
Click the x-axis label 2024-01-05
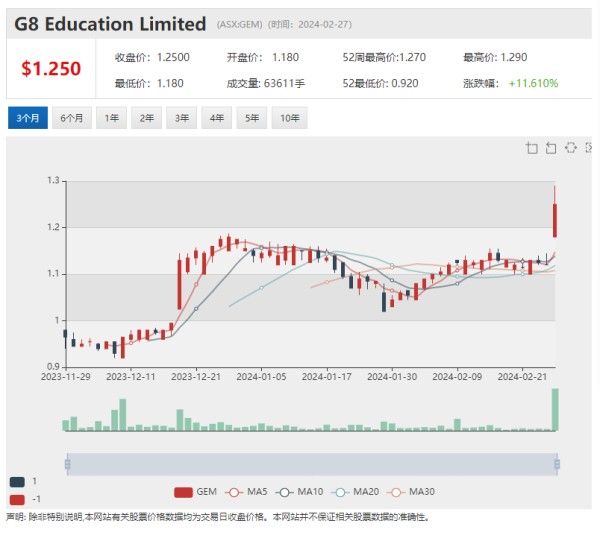tap(261, 377)
